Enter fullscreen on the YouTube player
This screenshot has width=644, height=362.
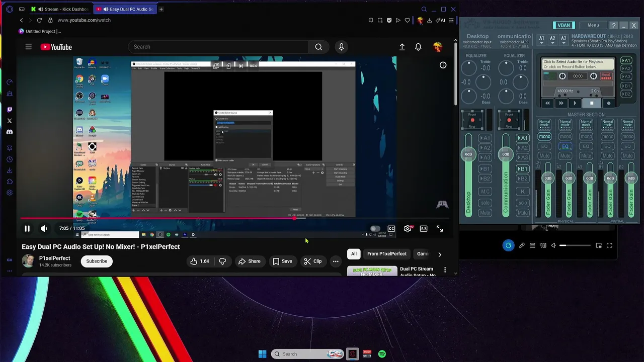(440, 229)
